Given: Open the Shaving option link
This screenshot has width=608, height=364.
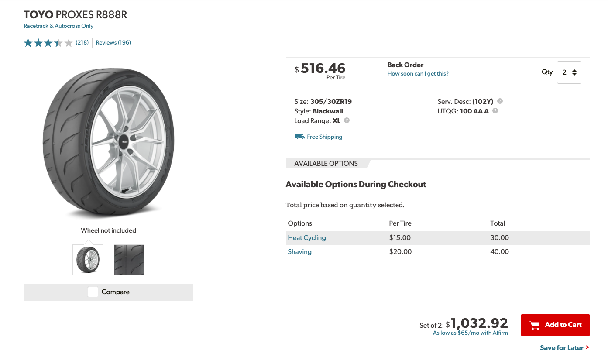Looking at the screenshot, I should (x=300, y=252).
